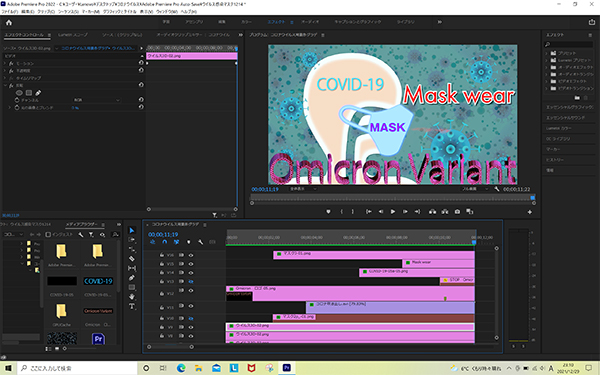The height and width of the screenshot is (375, 600).
Task: Select the Hand tool
Action: point(132,297)
